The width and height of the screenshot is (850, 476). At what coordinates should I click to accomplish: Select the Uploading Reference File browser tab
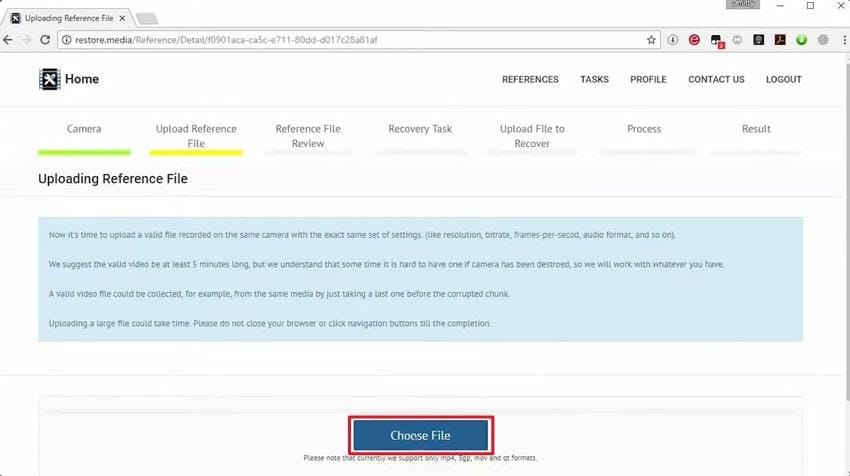pos(67,18)
